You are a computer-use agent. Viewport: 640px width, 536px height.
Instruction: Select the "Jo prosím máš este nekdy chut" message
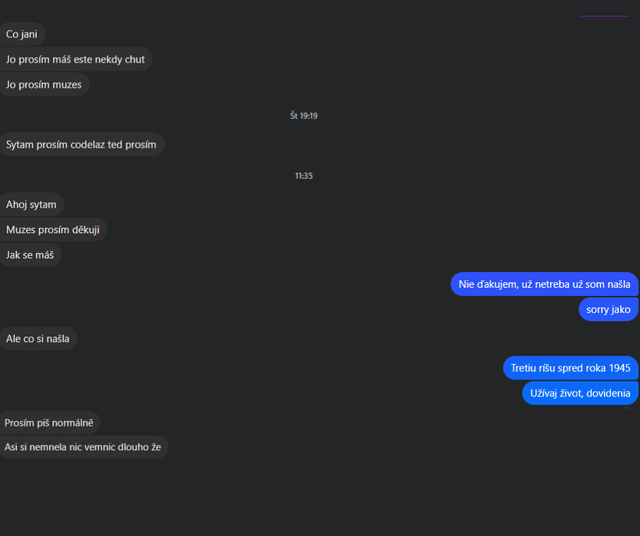tap(75, 60)
